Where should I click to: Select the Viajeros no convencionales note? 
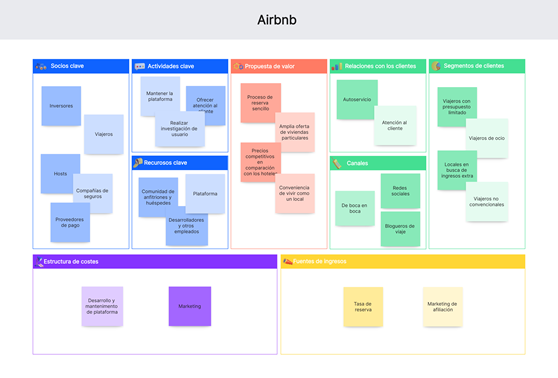[487, 202]
